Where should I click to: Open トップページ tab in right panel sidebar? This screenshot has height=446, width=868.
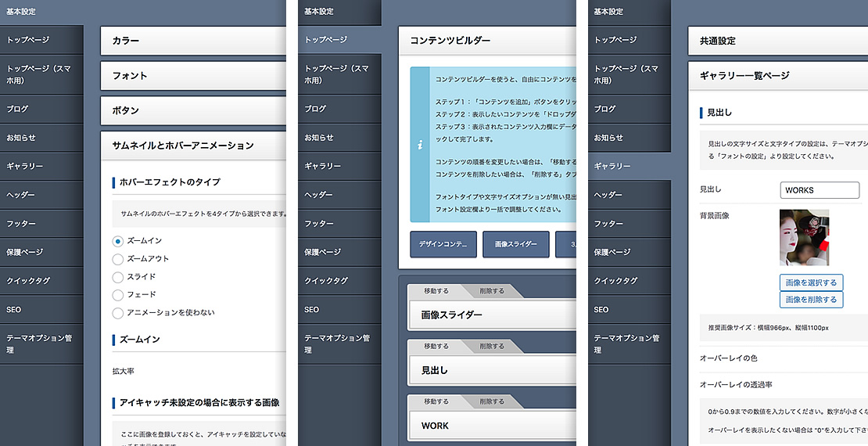[629, 40]
